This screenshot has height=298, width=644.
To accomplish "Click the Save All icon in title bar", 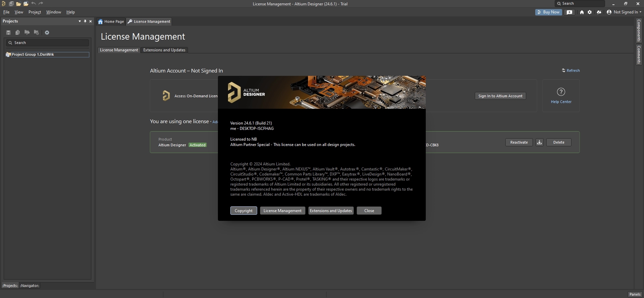I will point(11,4).
